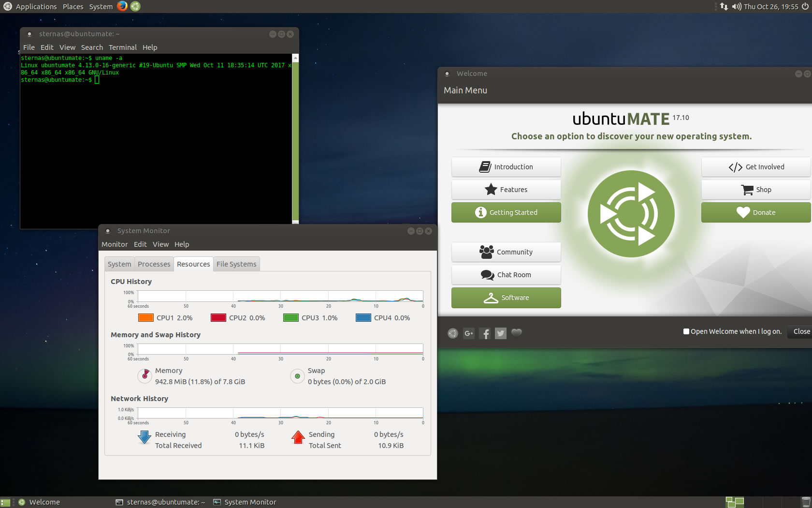Open System Monitor's Help menu

pos(182,244)
